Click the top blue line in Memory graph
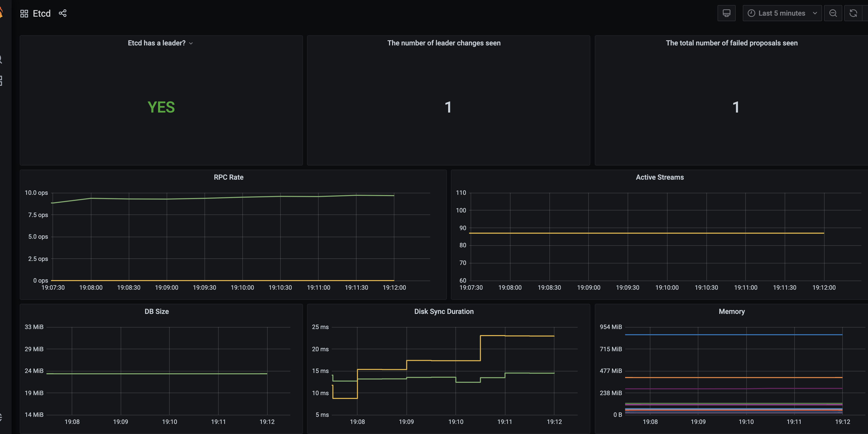Screen dimensions: 868x434 pyautogui.click(x=733, y=334)
